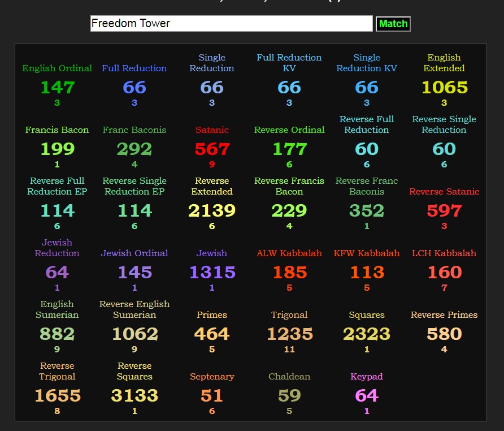Click the Reverse Single Reduction value 60
The height and width of the screenshot is (431, 504).
444,149
